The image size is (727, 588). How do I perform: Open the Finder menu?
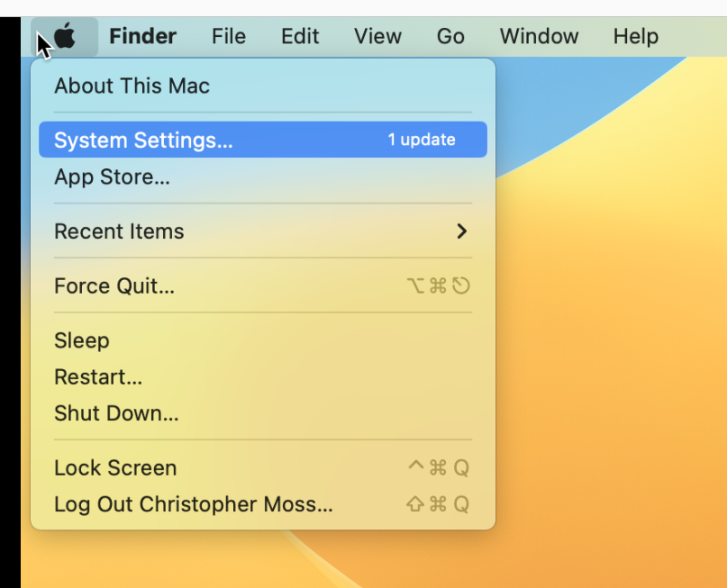tap(142, 36)
